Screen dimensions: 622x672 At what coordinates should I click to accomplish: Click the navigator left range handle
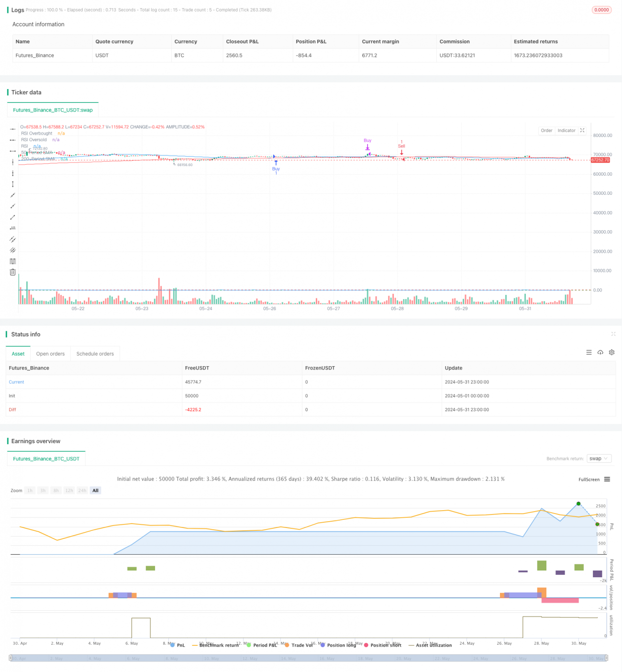pos(11,658)
